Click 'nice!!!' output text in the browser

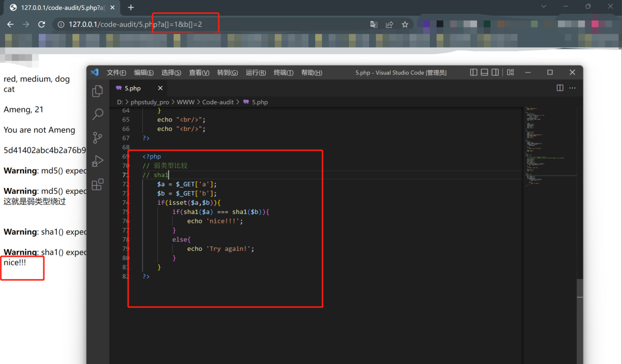[x=15, y=263]
